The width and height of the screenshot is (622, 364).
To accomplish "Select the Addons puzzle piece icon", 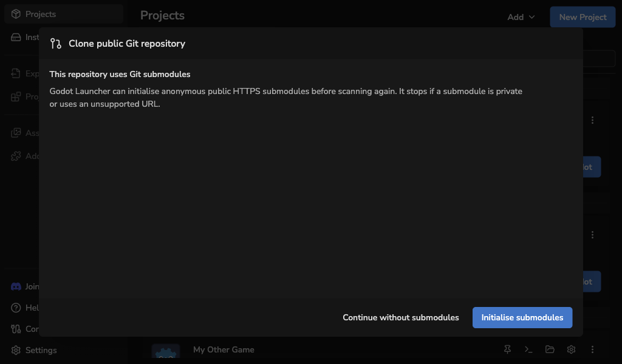I will point(16,156).
